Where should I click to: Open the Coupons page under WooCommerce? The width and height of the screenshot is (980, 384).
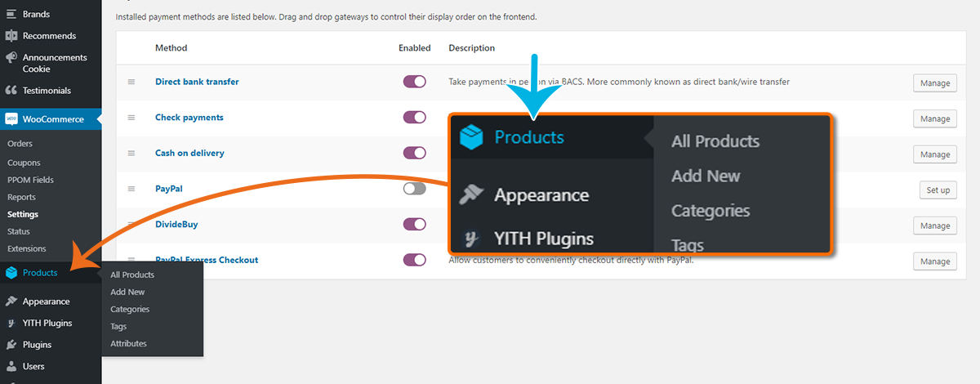pos(24,163)
